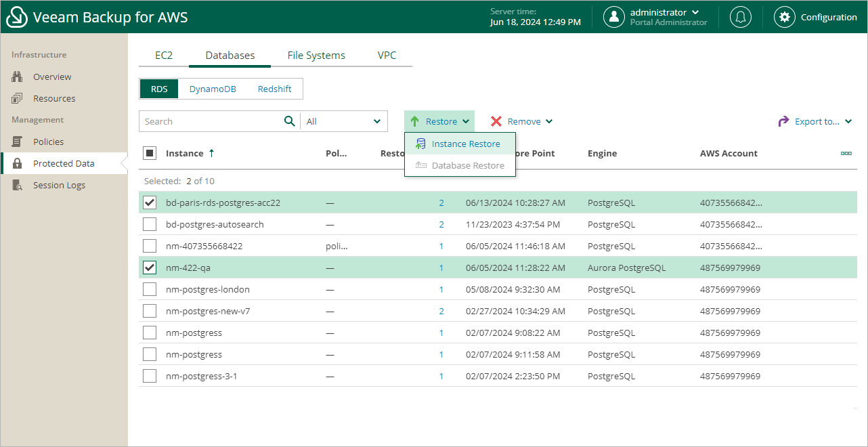Viewport: 868px width, 447px height.
Task: Click instance name bd-postgres-autosearch
Action: click(x=215, y=224)
